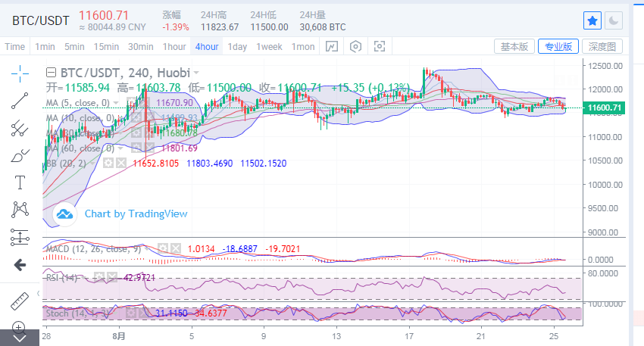Open MACD indicator settings gear
This screenshot has width=644, height=346.
[163, 248]
